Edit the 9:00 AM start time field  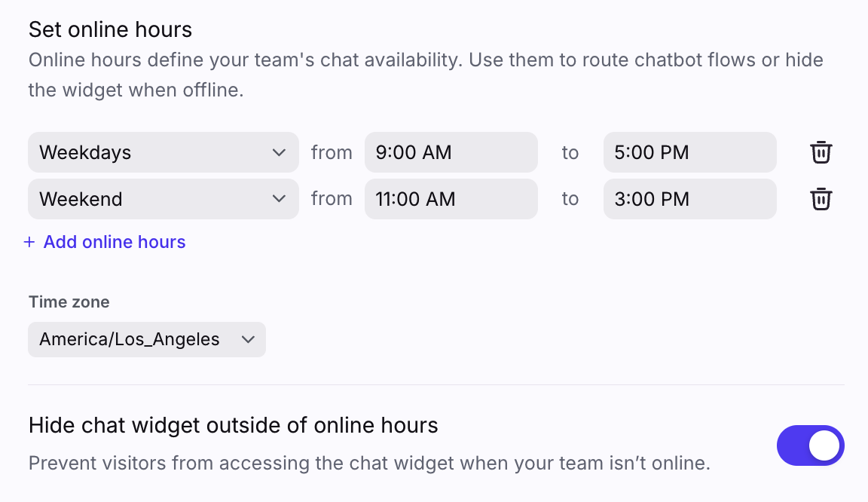click(x=451, y=152)
